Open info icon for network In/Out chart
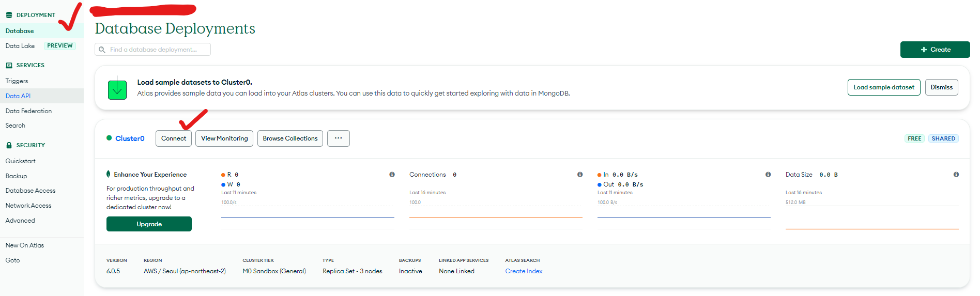The image size is (980, 296). pyautogui.click(x=768, y=175)
